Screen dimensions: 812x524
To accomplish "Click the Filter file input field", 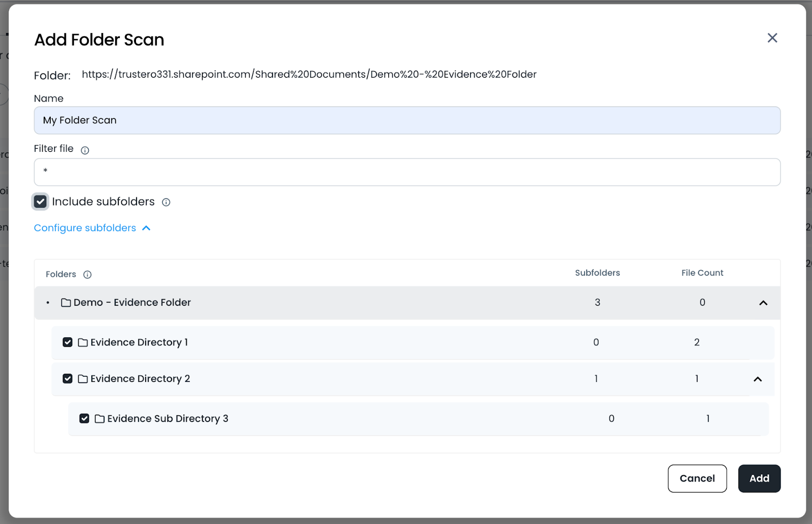I will point(407,172).
